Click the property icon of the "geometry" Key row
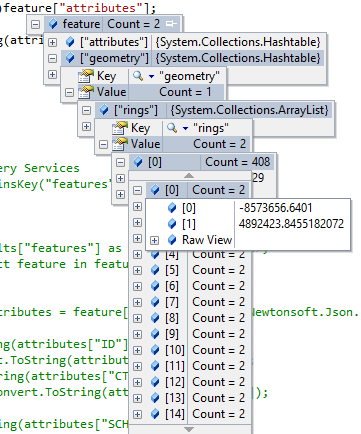The width and height of the screenshot is (361, 434). tap(86, 76)
